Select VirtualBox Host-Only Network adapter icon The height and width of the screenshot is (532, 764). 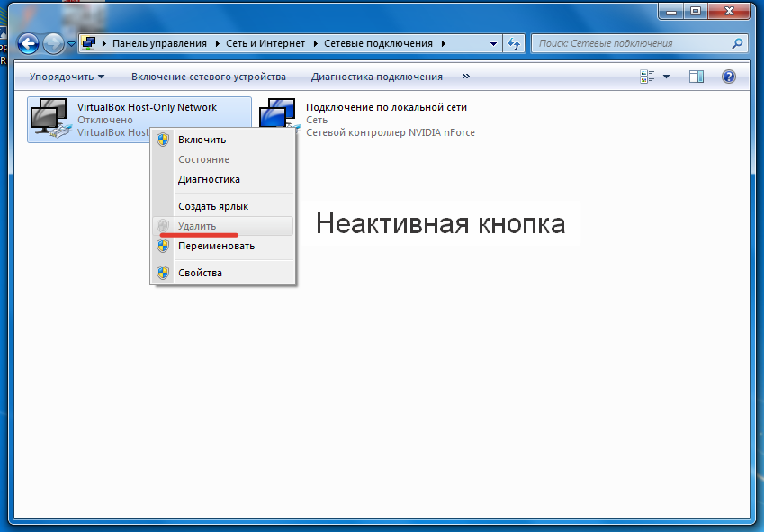(x=49, y=119)
